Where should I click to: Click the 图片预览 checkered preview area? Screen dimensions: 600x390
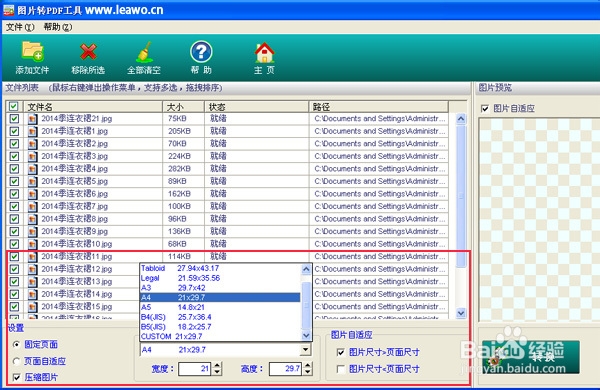(539, 220)
